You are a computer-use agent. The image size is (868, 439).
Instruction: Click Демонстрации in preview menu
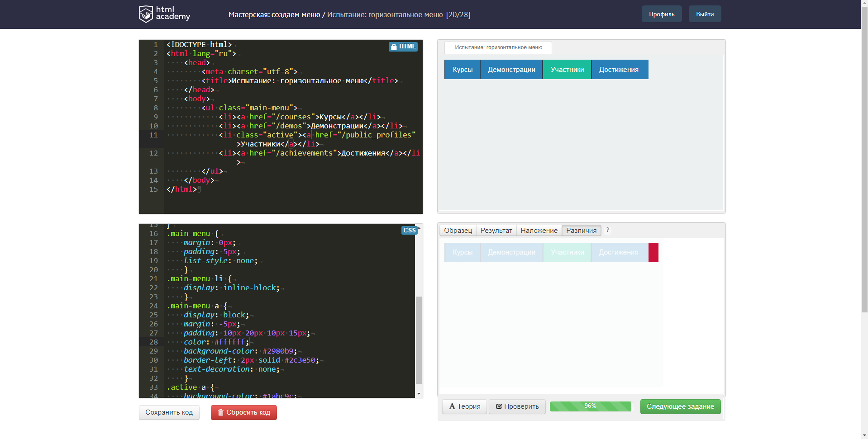coord(511,70)
